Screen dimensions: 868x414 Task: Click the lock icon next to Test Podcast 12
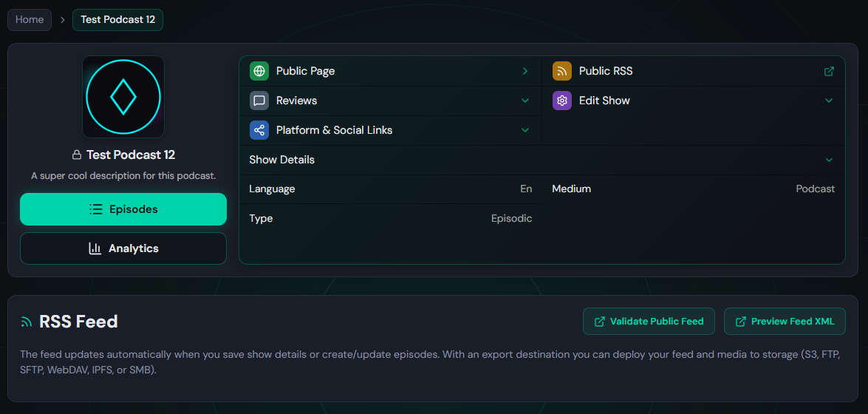[x=77, y=155]
